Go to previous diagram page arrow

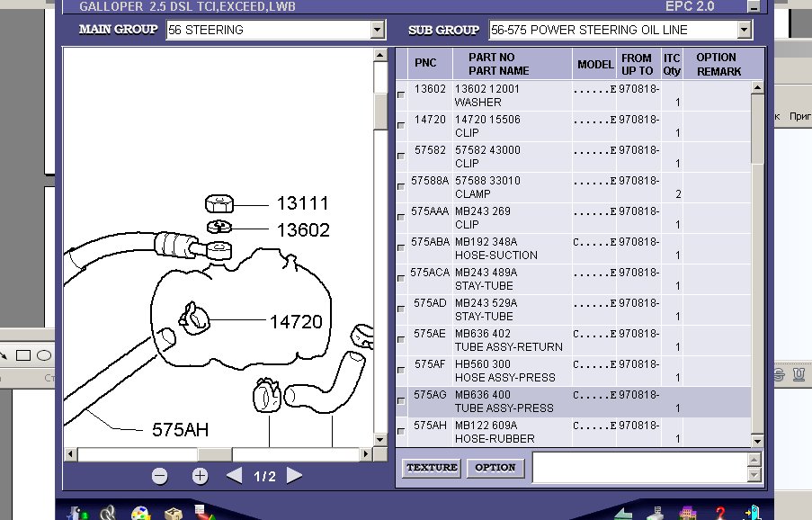(234, 475)
